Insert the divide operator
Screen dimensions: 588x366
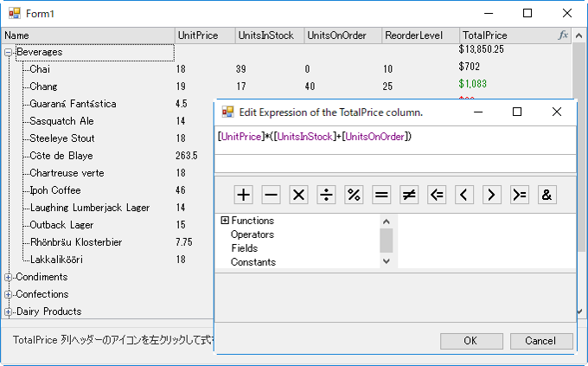coord(326,195)
